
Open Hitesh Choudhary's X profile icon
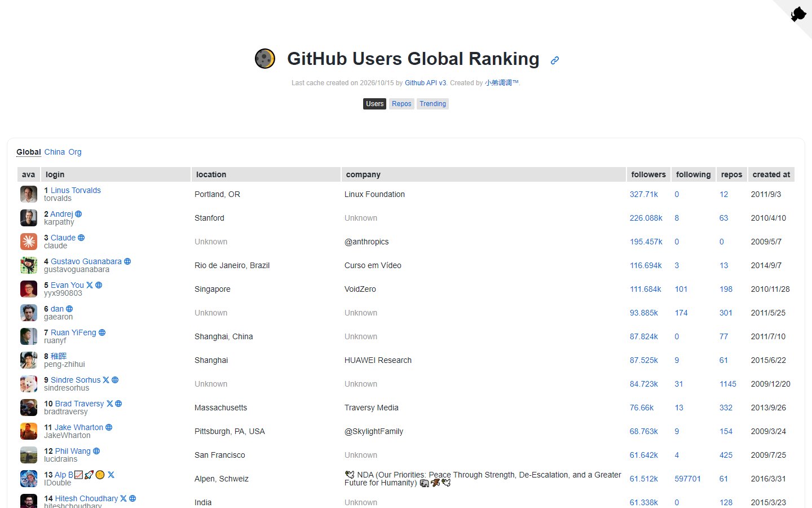coord(123,498)
